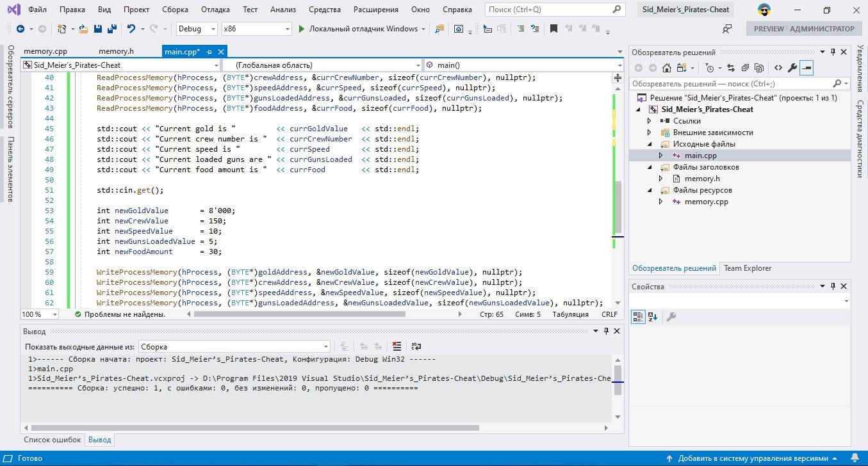This screenshot has width=868, height=466.
Task: Sync with active document icon
Action: (x=730, y=68)
